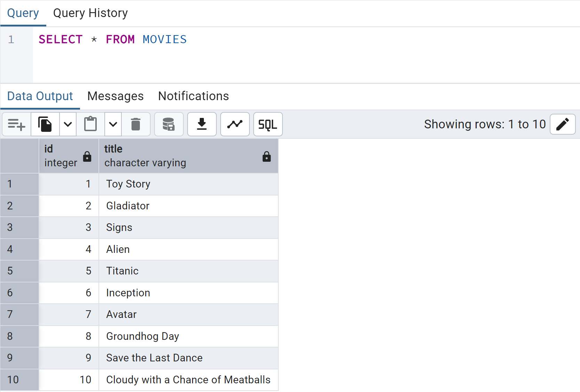Viewport: 580px width, 392px height.
Task: Copy selected rows with copy icon
Action: coord(45,124)
